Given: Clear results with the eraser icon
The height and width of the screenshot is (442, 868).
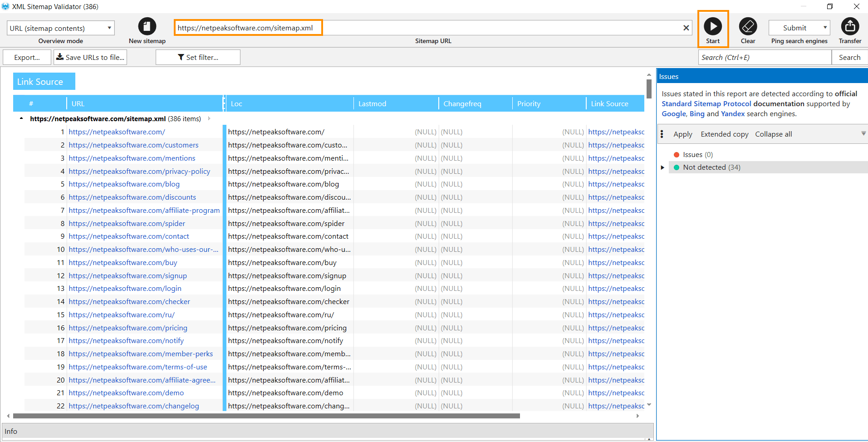Looking at the screenshot, I should pyautogui.click(x=748, y=26).
